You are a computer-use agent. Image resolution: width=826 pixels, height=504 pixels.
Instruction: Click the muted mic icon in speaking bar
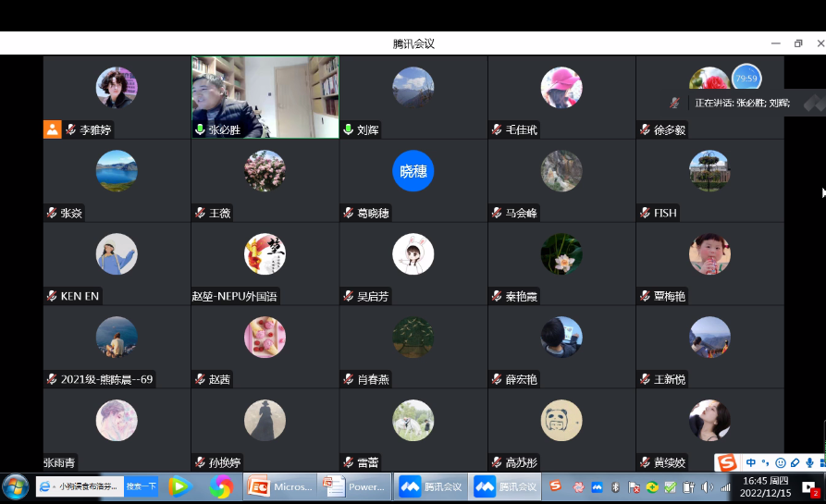[x=676, y=103]
